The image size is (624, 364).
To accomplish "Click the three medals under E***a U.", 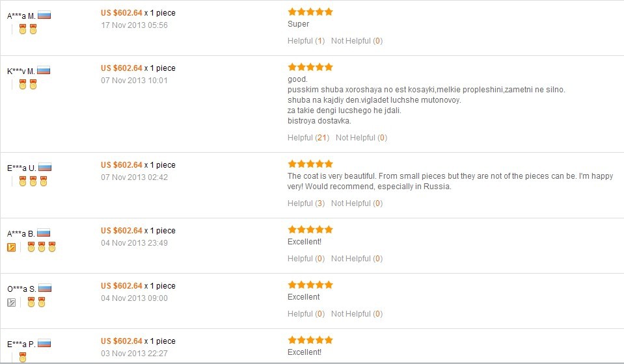I will 33,181.
